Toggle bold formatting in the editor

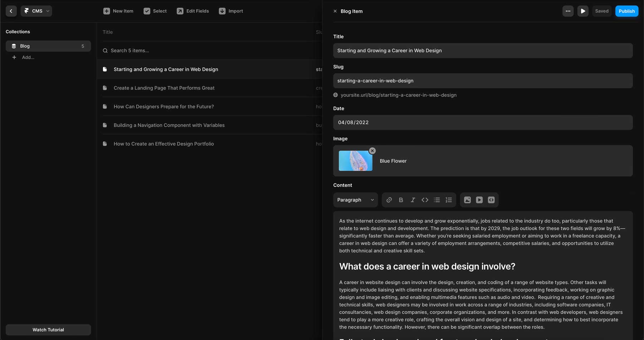coord(401,200)
